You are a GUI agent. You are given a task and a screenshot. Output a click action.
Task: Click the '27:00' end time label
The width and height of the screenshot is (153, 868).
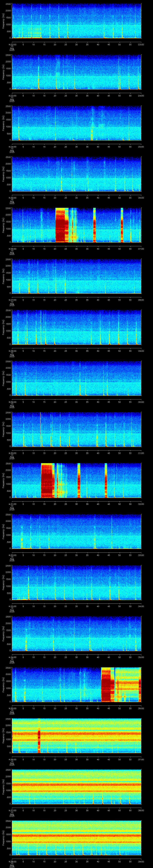[x=141, y=249]
